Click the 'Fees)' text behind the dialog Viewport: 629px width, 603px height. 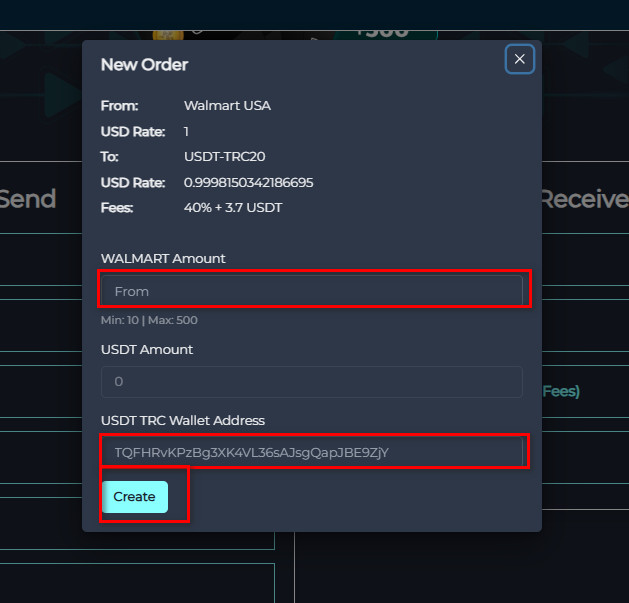point(561,391)
